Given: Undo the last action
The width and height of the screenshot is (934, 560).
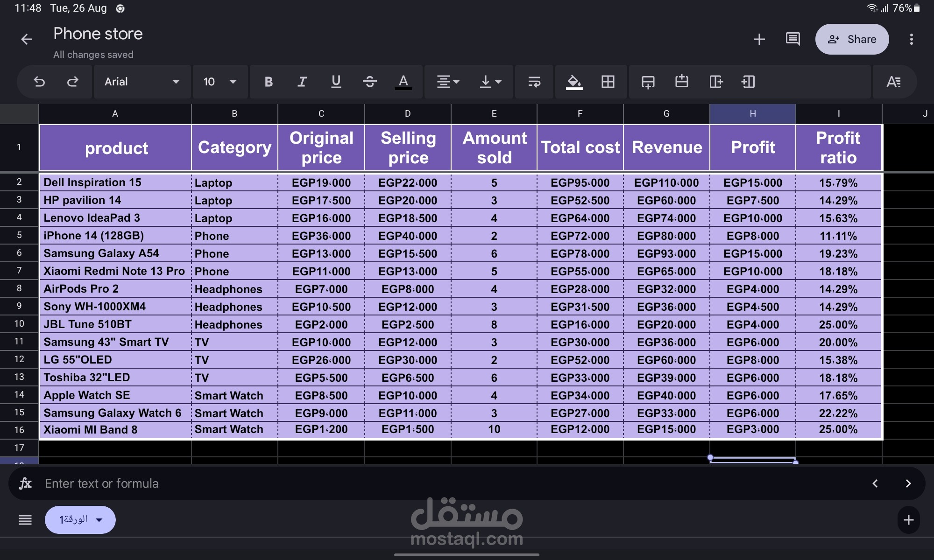Looking at the screenshot, I should click(x=39, y=82).
